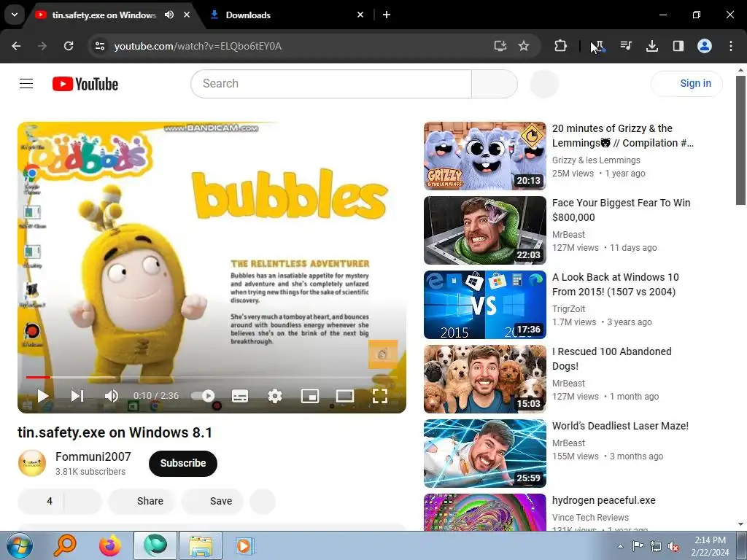747x560 pixels.
Task: Focus the YouTube Search box
Action: tap(331, 84)
